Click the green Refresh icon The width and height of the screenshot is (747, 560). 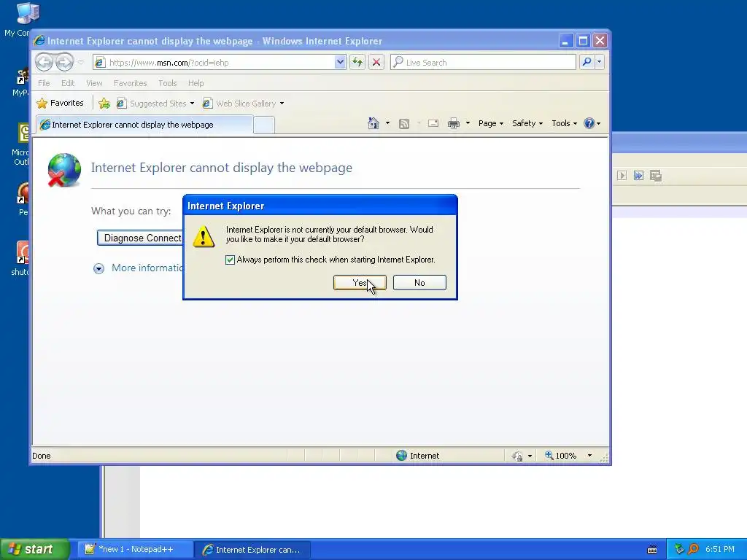click(357, 63)
